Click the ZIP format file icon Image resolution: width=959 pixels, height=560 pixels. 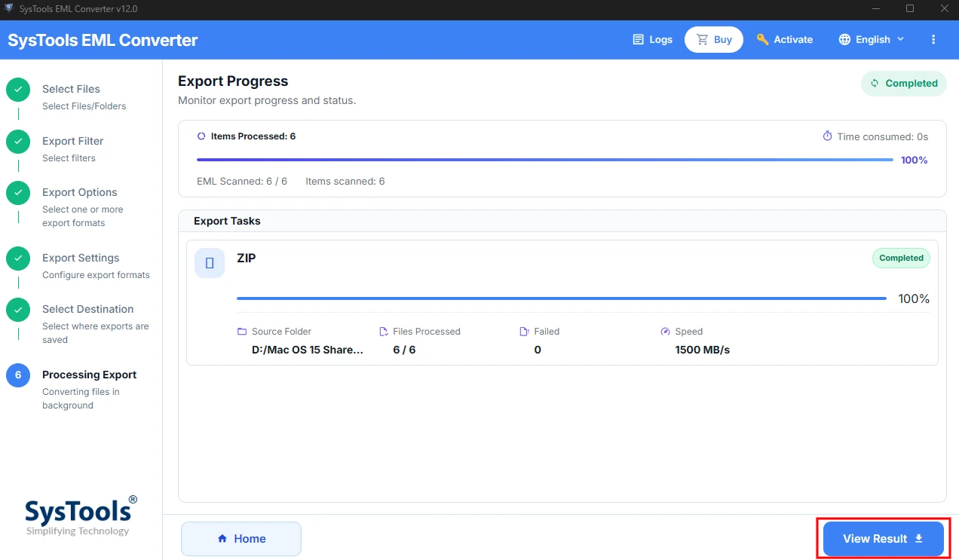[x=210, y=263]
